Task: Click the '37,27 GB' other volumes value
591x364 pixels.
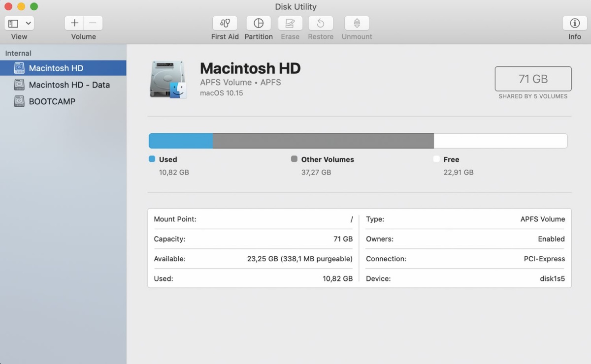Action: point(316,172)
